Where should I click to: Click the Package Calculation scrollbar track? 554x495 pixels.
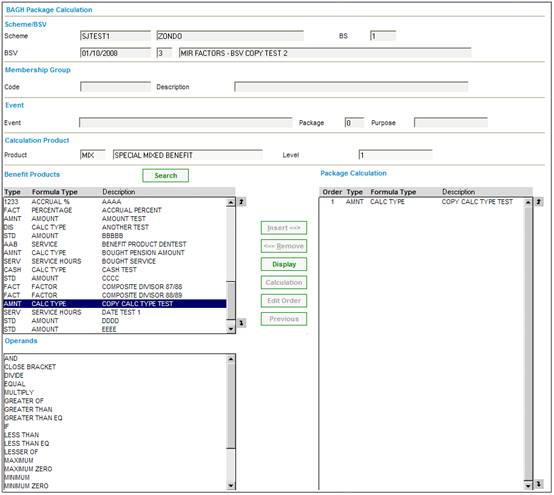[x=528, y=343]
